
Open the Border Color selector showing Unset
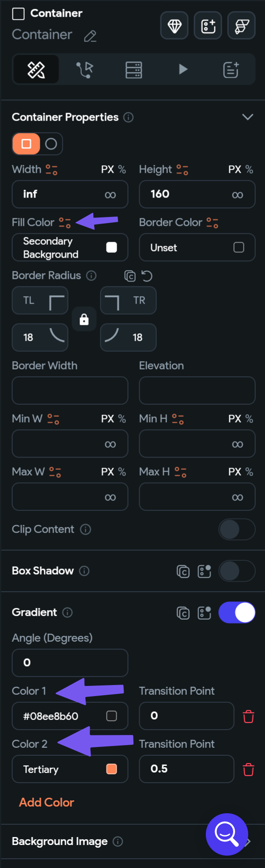(x=197, y=247)
